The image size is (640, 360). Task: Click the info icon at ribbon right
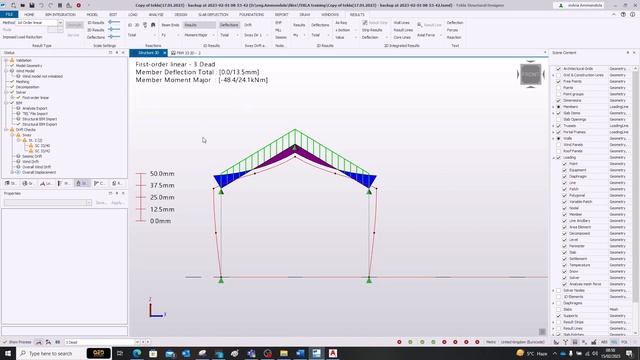pos(632,14)
